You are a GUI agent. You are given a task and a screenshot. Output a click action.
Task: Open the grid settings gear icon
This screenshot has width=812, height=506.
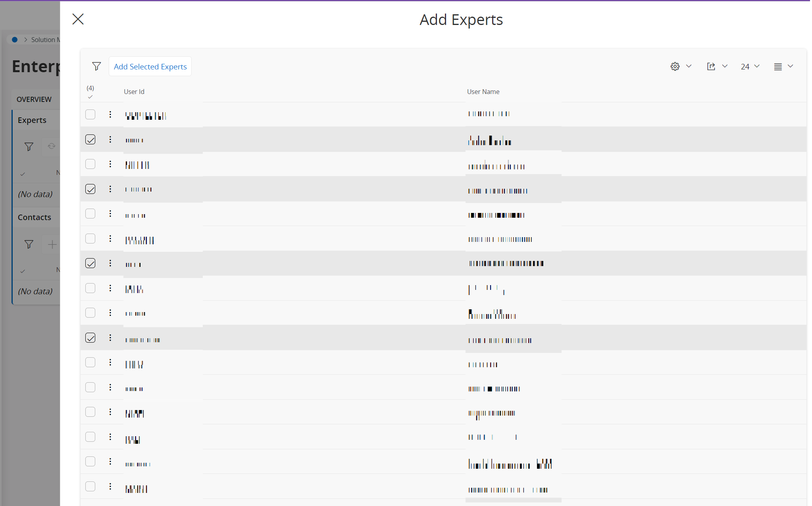point(675,66)
